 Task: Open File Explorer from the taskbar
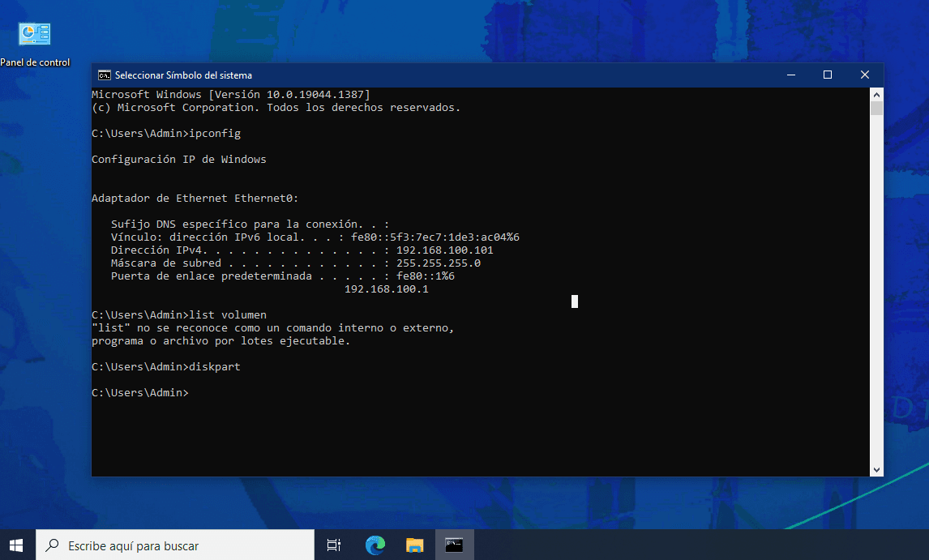(x=414, y=545)
